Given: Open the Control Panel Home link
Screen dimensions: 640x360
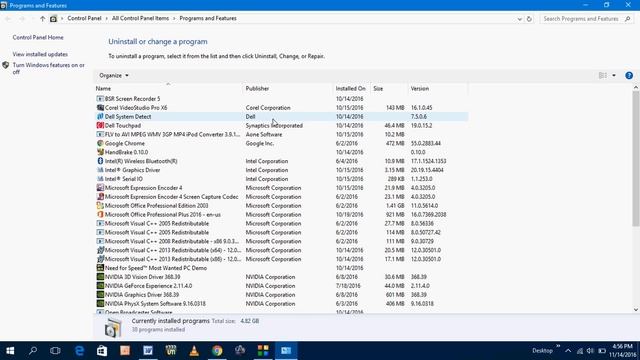Looking at the screenshot, I should tap(38, 37).
